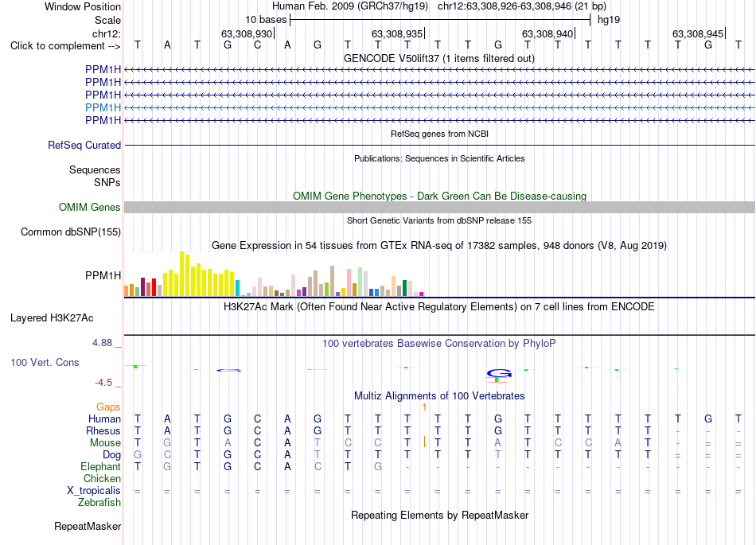This screenshot has width=756, height=545.
Task: Click the cyan bar in GTEx expression chart
Action: 237,288
